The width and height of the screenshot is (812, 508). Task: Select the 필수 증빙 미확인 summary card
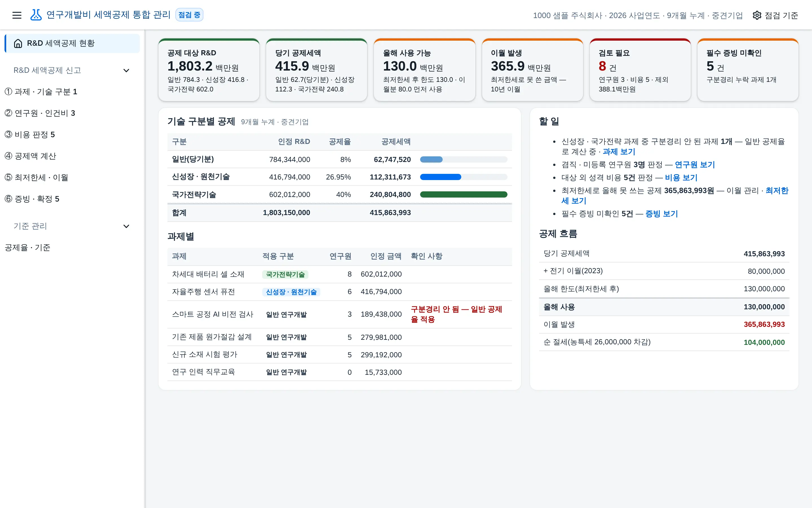click(x=748, y=70)
